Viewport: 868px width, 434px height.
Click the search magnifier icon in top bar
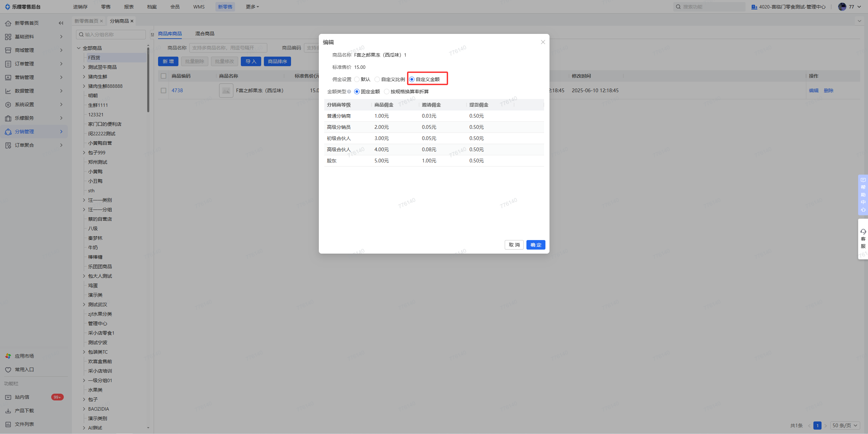pyautogui.click(x=678, y=7)
